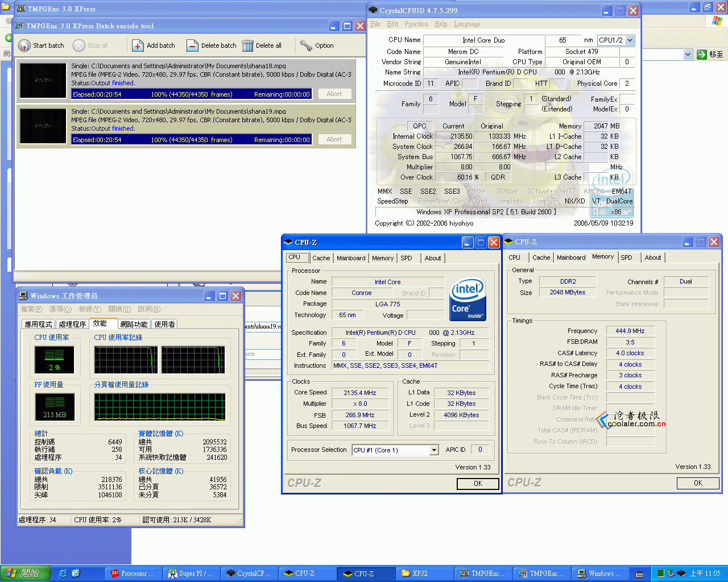728x582 pixels.
Task: Click 移至 Go button in Explorer window
Action: (x=710, y=55)
